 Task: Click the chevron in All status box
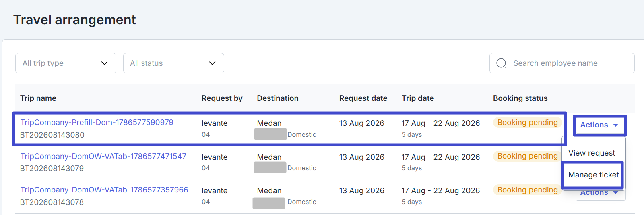click(x=213, y=63)
